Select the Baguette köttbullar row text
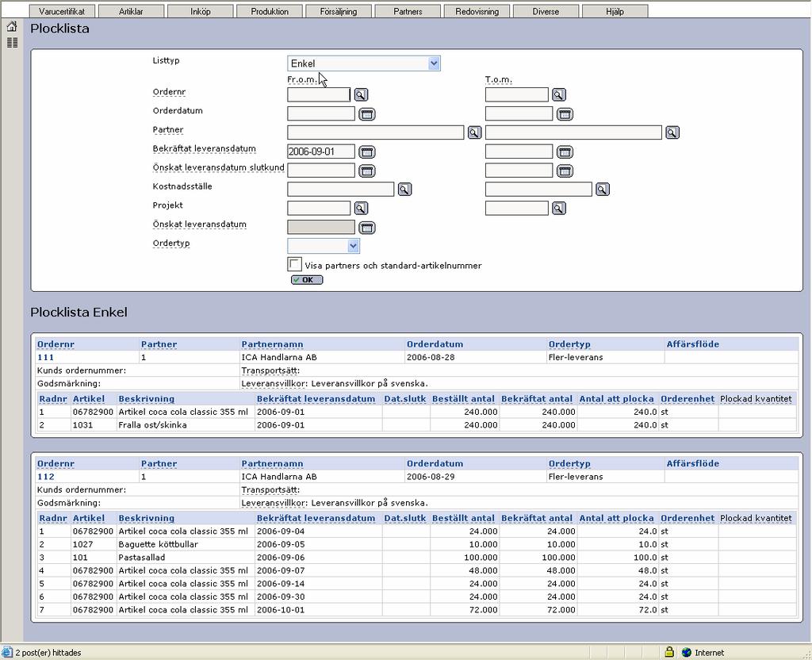The height and width of the screenshot is (660, 812). 158,544
